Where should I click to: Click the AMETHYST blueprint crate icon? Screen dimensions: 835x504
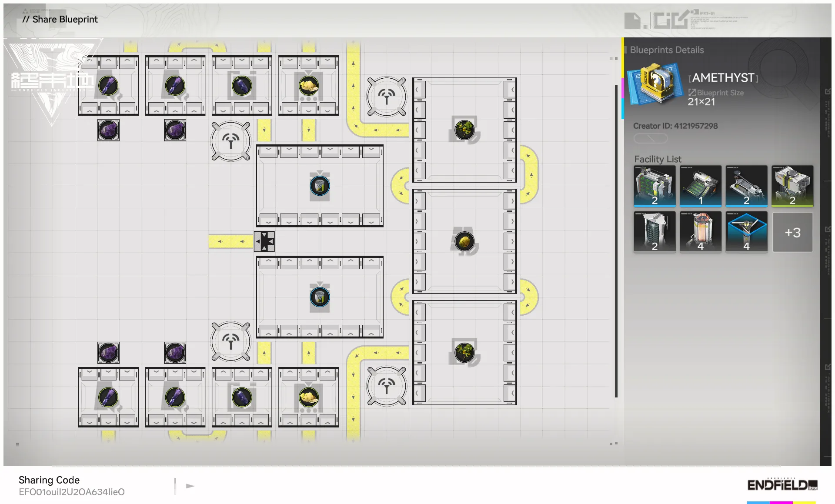click(655, 83)
